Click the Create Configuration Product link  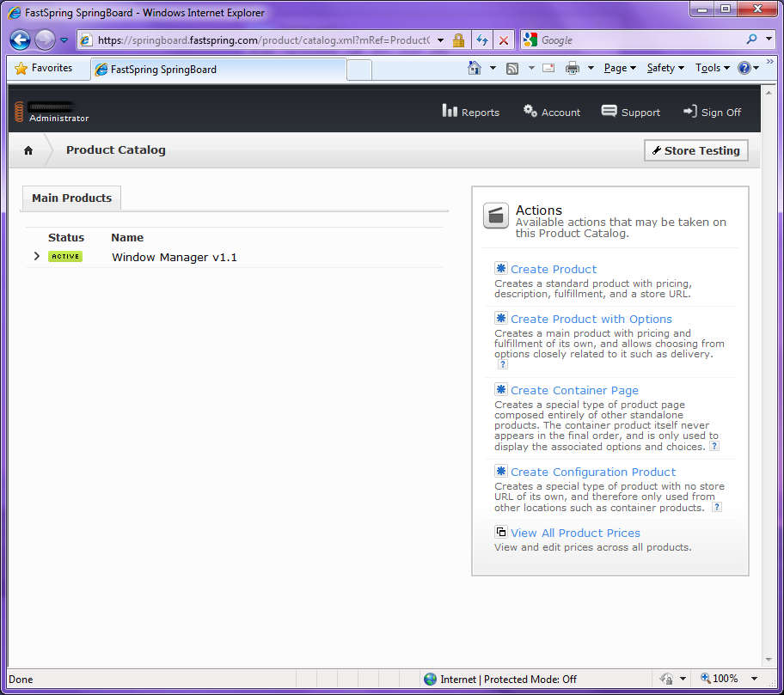593,472
